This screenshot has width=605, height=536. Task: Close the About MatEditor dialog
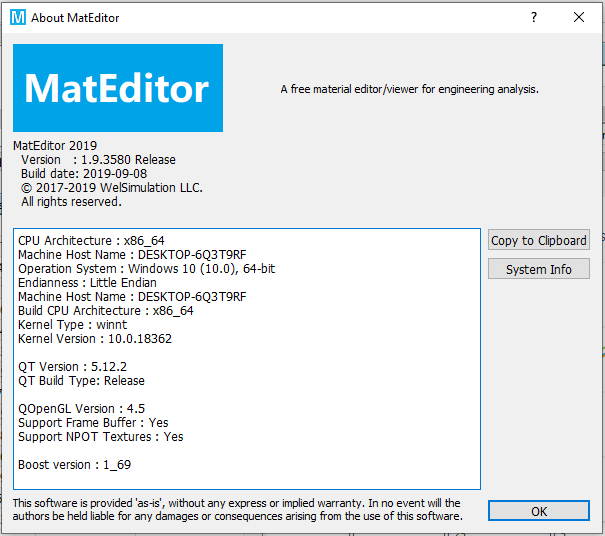pos(578,17)
